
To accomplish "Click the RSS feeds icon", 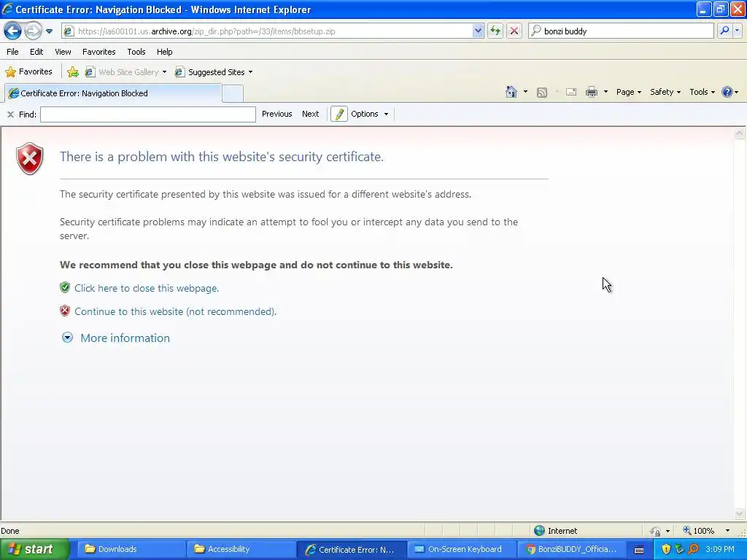I will pyautogui.click(x=542, y=93).
